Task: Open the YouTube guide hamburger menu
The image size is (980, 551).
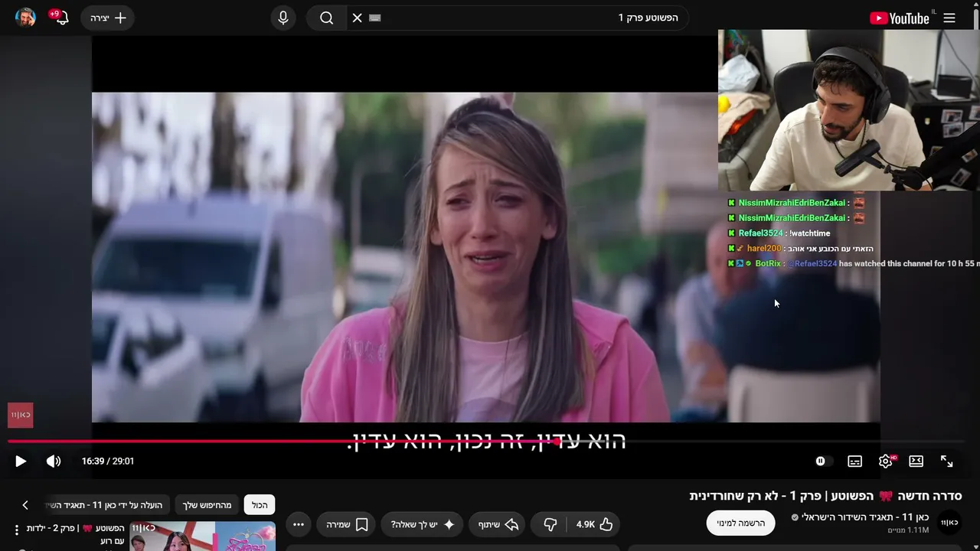Action: [x=949, y=18]
